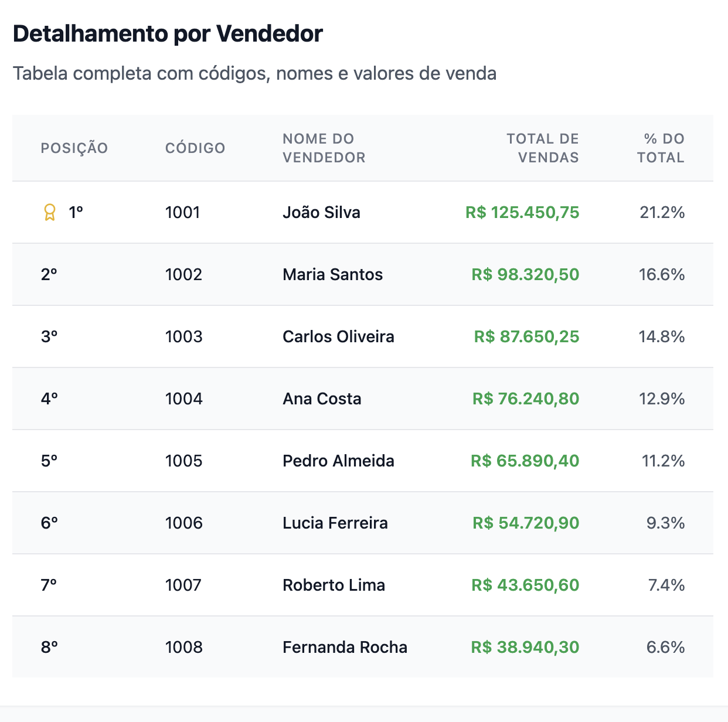
Task: Click the CÓDIGO column header
Action: (x=195, y=148)
